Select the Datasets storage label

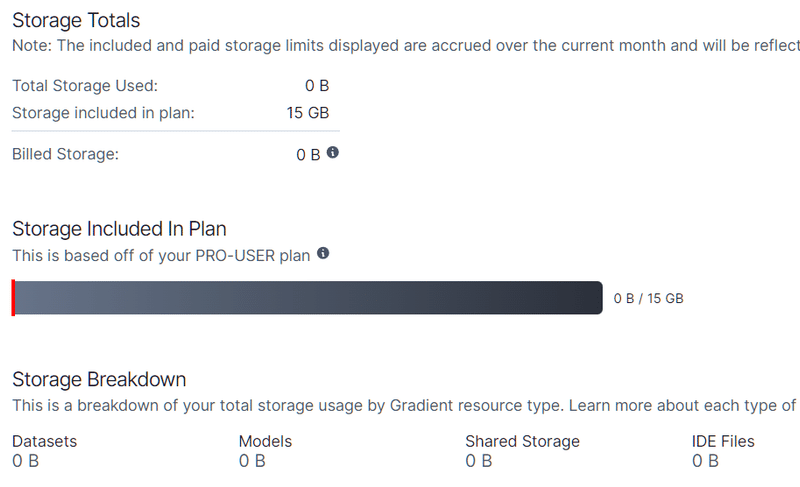44,441
